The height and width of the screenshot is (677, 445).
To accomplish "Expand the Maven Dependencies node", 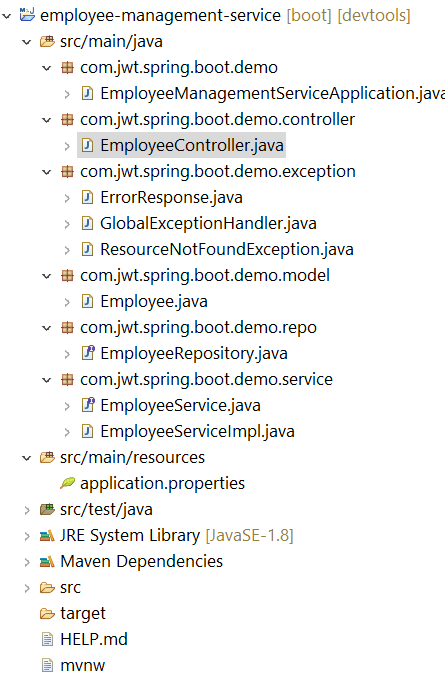I will (x=27, y=562).
